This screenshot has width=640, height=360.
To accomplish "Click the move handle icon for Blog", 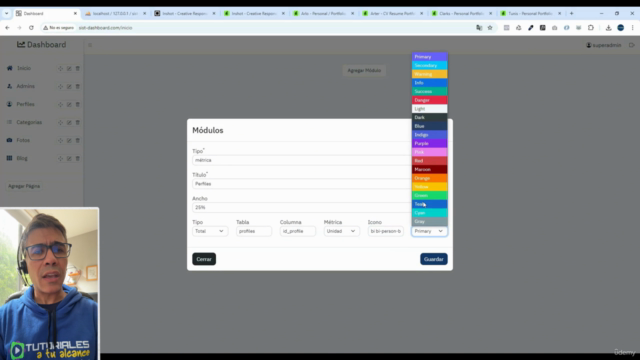I will click(x=60, y=158).
